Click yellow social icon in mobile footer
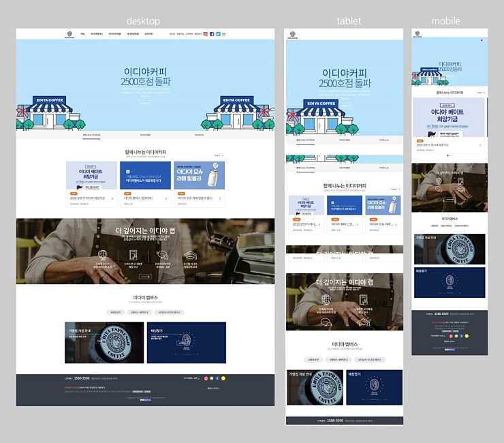 [467, 336]
